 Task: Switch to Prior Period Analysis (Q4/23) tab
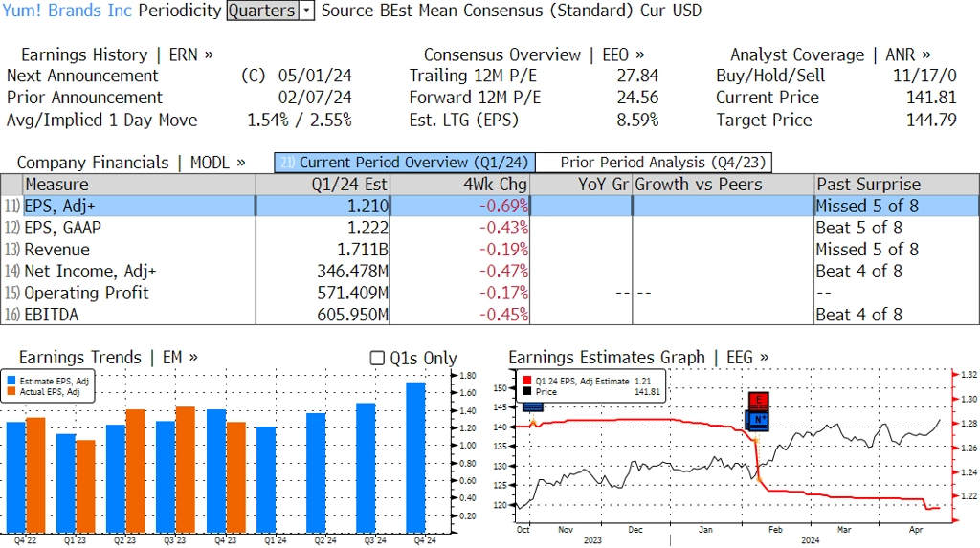pos(655,163)
